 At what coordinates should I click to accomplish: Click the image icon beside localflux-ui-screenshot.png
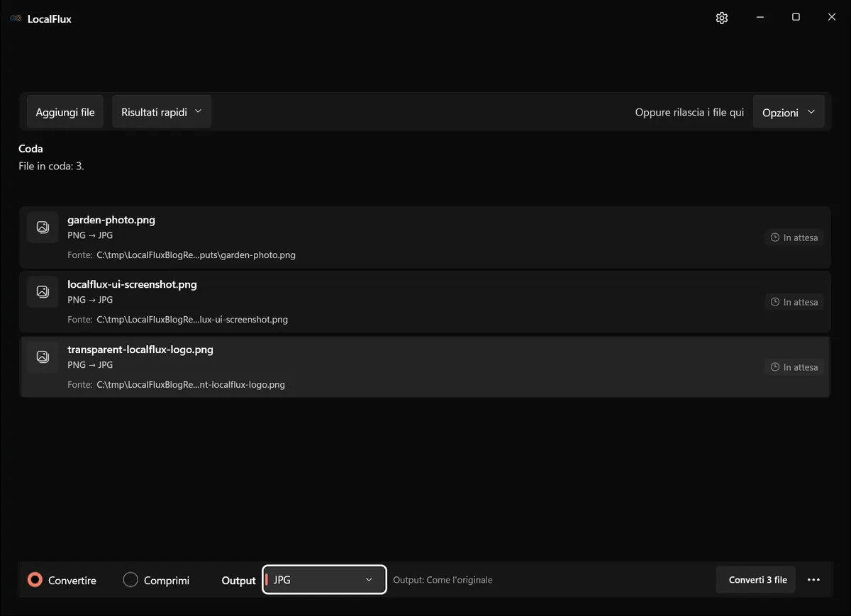click(43, 291)
